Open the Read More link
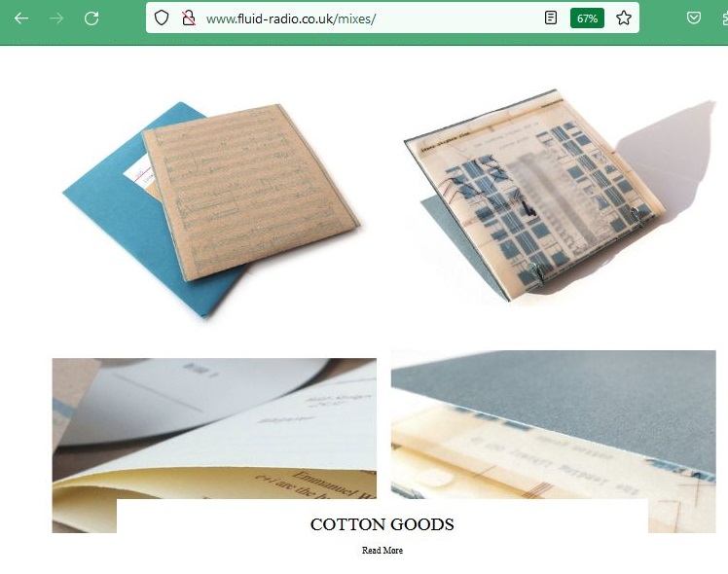Screen dimensions: 728x574 click(382, 551)
